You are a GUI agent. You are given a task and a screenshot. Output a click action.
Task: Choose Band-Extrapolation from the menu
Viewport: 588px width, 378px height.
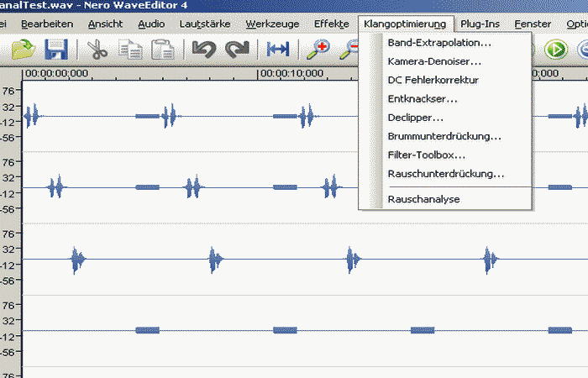[439, 42]
